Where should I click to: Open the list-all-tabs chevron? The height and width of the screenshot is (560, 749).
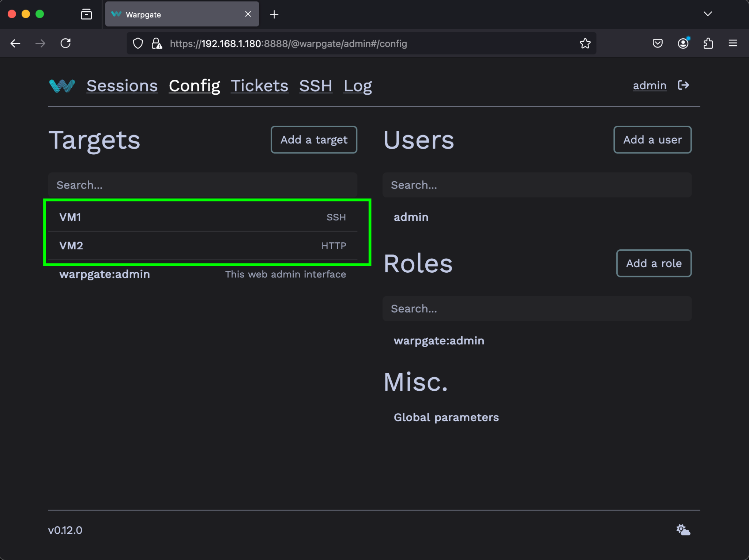click(x=708, y=14)
